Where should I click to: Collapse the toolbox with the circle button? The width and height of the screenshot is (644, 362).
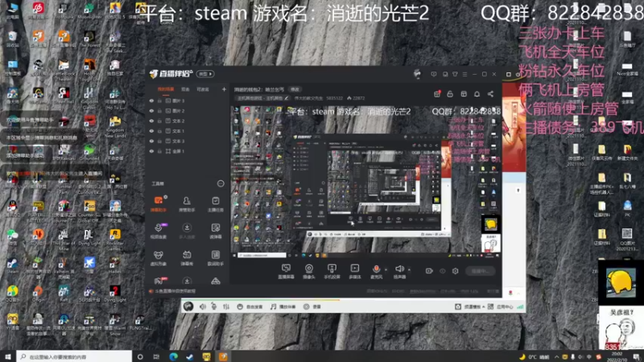point(221,183)
